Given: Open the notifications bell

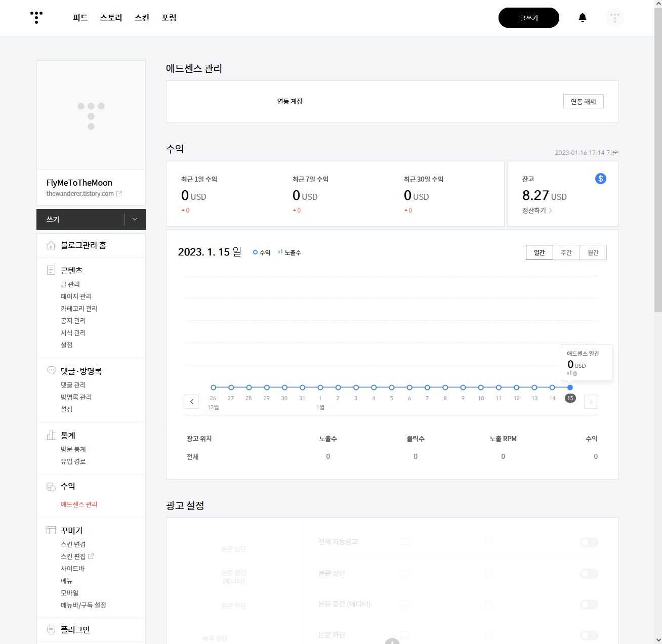Looking at the screenshot, I should (x=583, y=18).
